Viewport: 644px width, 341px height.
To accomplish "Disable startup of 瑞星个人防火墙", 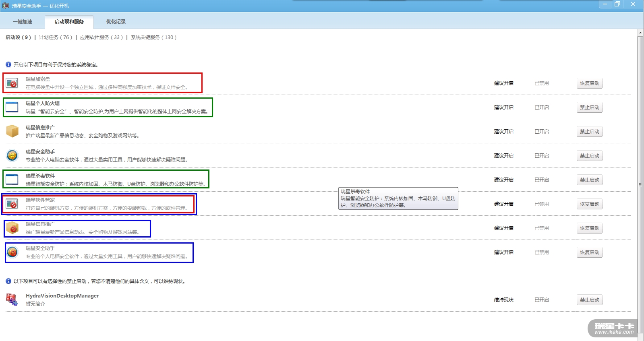I will [x=590, y=107].
